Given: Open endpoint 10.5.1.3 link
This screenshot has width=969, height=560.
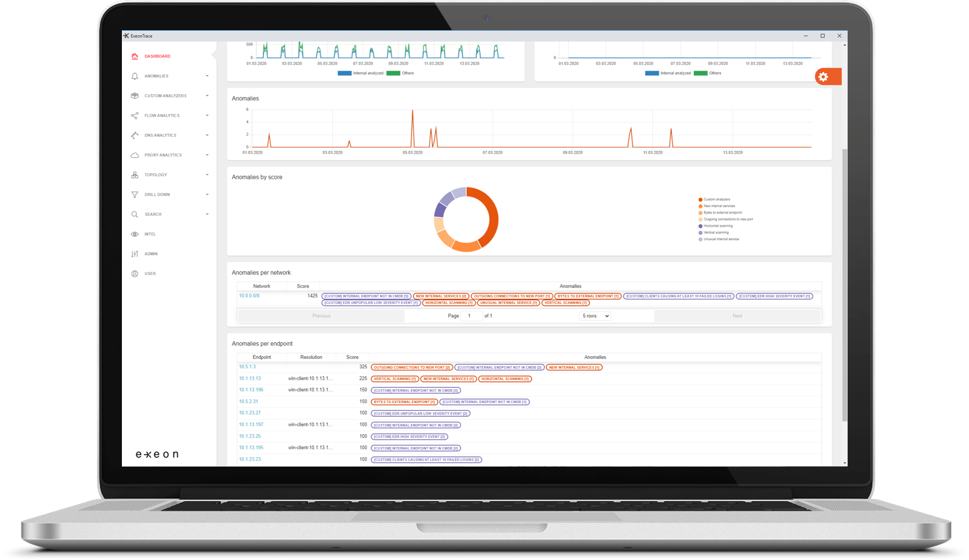Looking at the screenshot, I should click(247, 367).
